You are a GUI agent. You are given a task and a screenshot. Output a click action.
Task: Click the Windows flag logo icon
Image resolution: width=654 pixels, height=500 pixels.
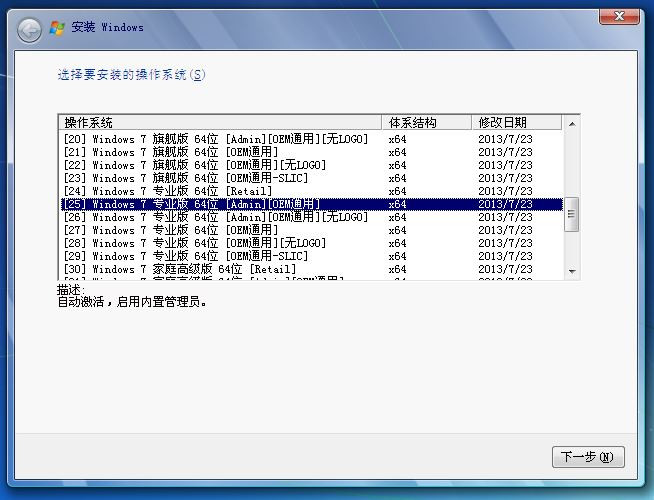coord(57,28)
